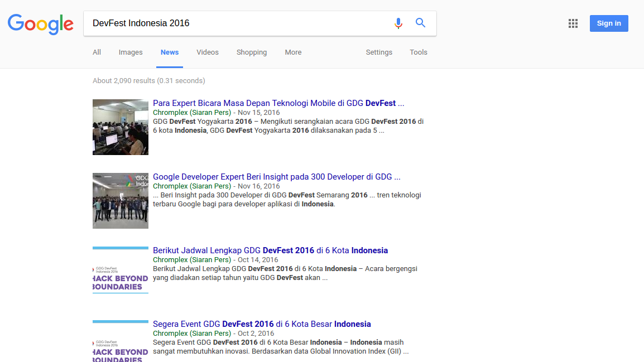
Task: Click the voice search microphone icon
Action: pos(398,23)
